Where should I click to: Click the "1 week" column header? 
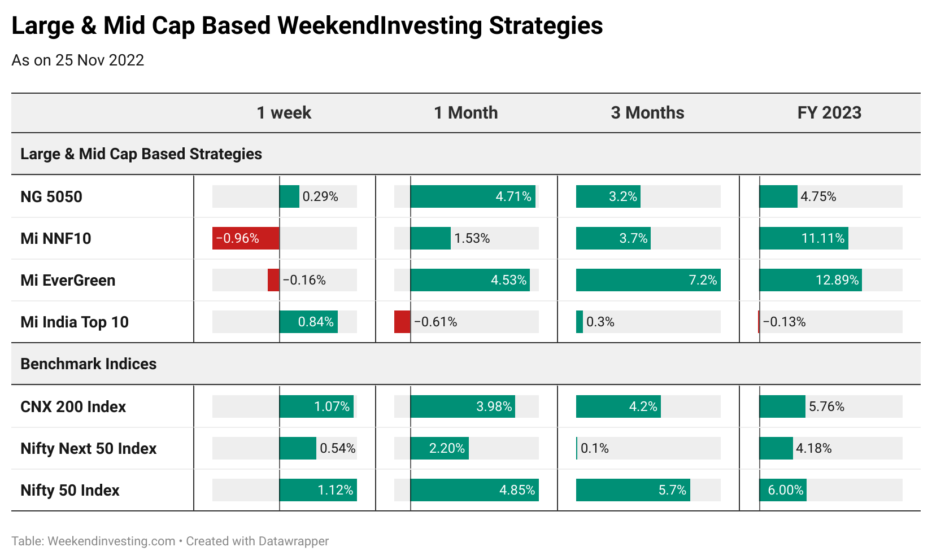pyautogui.click(x=284, y=113)
